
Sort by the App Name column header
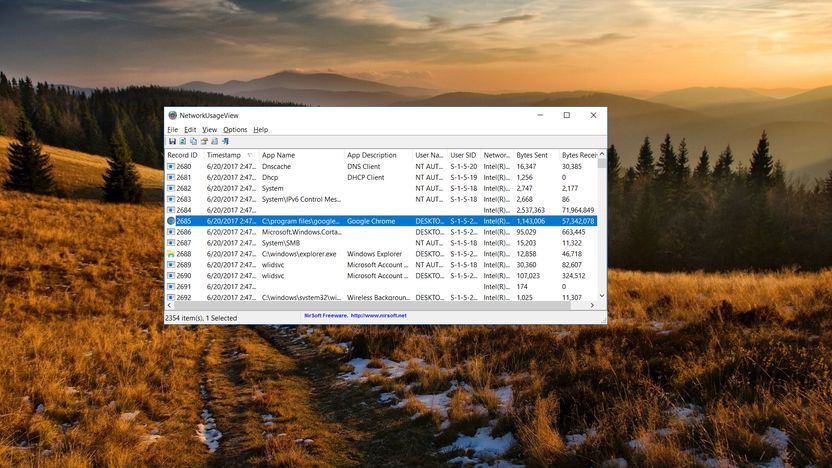coord(301,155)
